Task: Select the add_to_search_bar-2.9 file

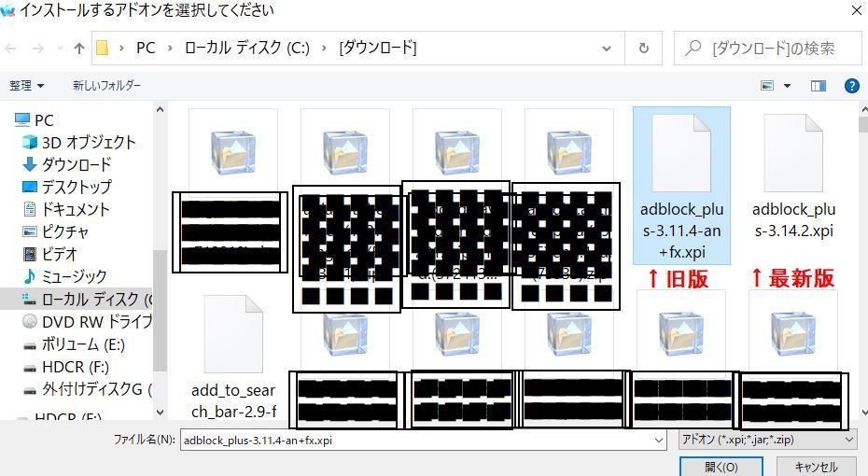Action: 233,357
